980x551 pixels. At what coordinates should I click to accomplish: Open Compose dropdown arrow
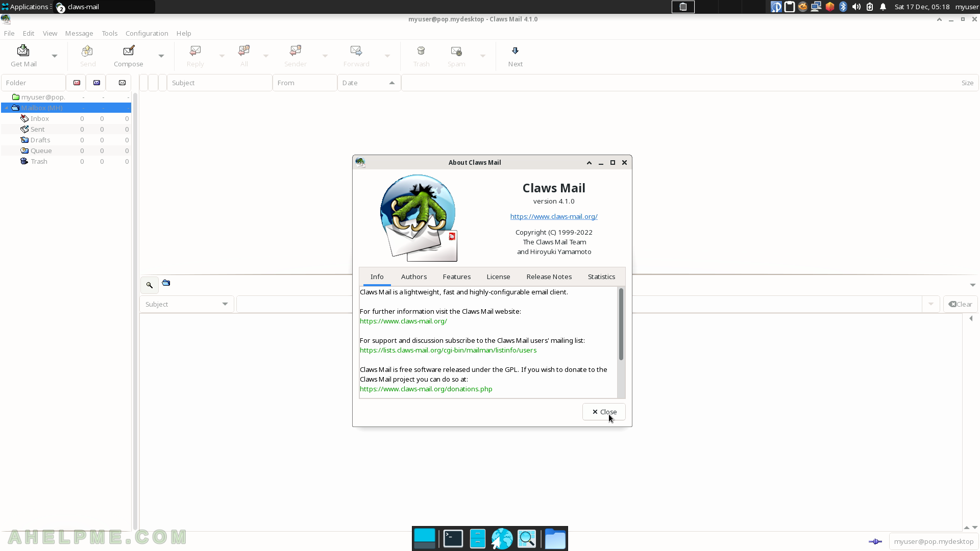click(x=161, y=56)
